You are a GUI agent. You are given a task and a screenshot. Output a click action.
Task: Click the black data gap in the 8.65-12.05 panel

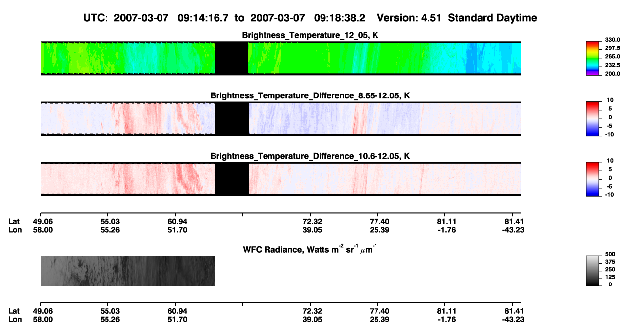232,119
